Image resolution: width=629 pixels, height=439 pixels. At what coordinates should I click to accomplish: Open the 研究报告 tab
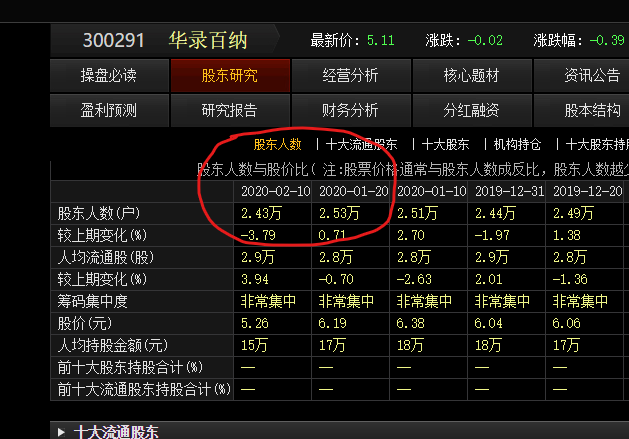click(230, 110)
